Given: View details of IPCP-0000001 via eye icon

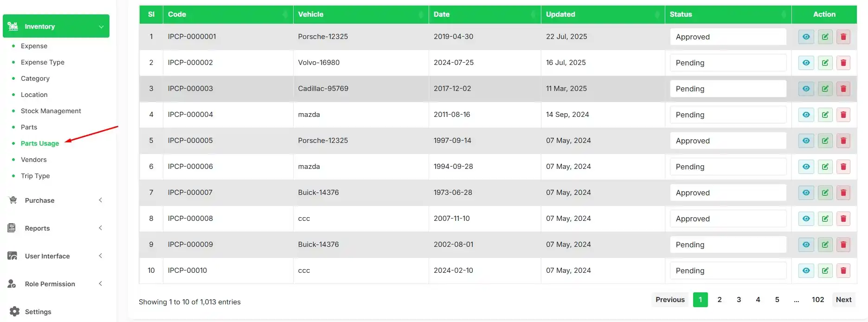Looking at the screenshot, I should (x=806, y=37).
